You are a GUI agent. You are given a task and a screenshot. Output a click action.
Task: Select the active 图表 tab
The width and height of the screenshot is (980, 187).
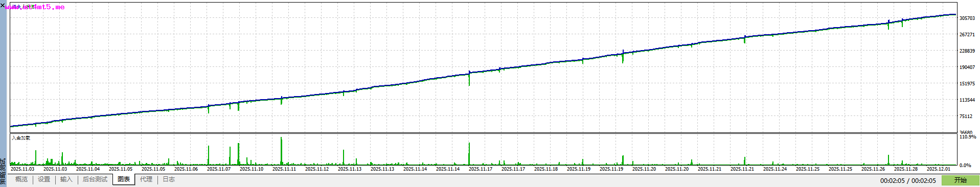[x=124, y=179]
